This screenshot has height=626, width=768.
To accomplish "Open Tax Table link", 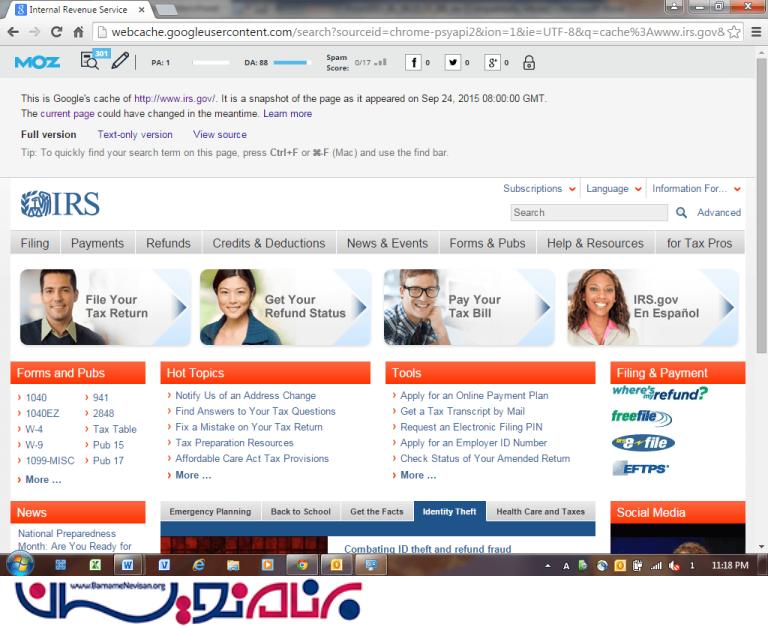I will [x=115, y=429].
